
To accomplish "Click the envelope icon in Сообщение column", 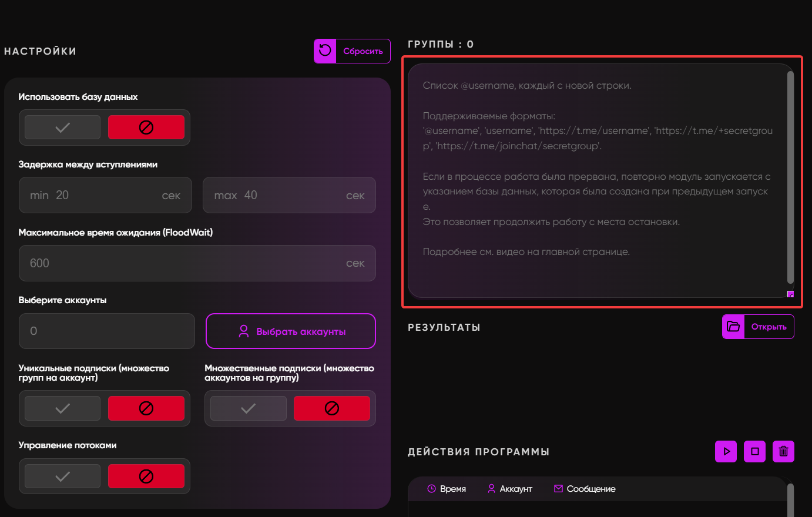I will click(x=558, y=489).
